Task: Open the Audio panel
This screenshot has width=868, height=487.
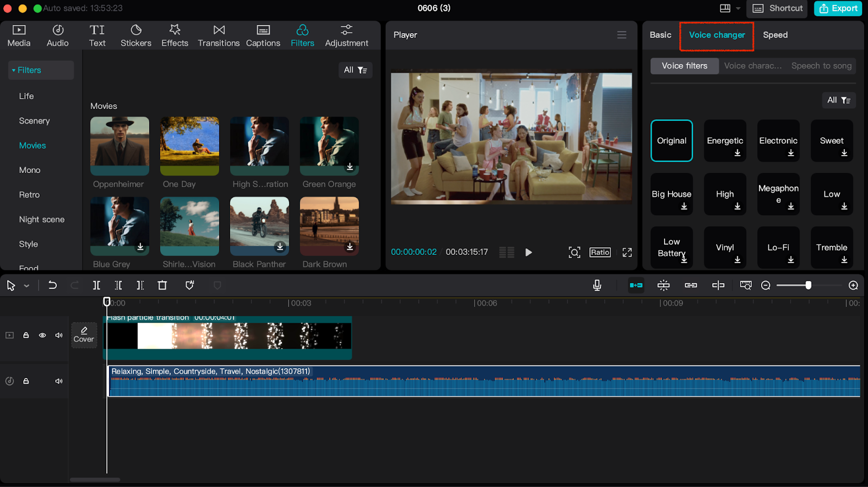Action: click(58, 36)
